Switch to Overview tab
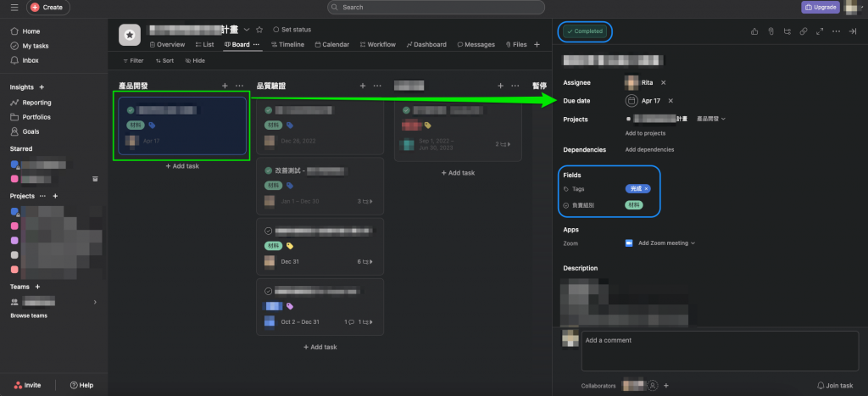 coord(167,44)
